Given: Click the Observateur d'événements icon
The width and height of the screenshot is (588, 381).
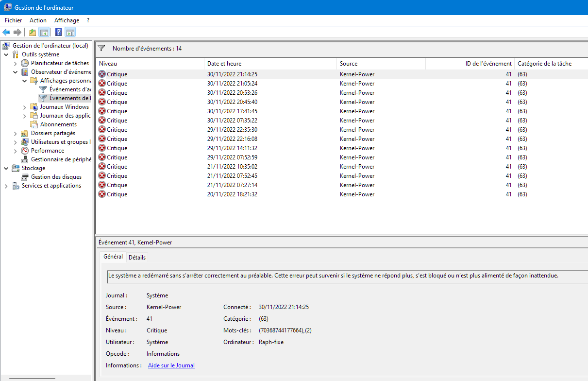Looking at the screenshot, I should click(x=25, y=72).
